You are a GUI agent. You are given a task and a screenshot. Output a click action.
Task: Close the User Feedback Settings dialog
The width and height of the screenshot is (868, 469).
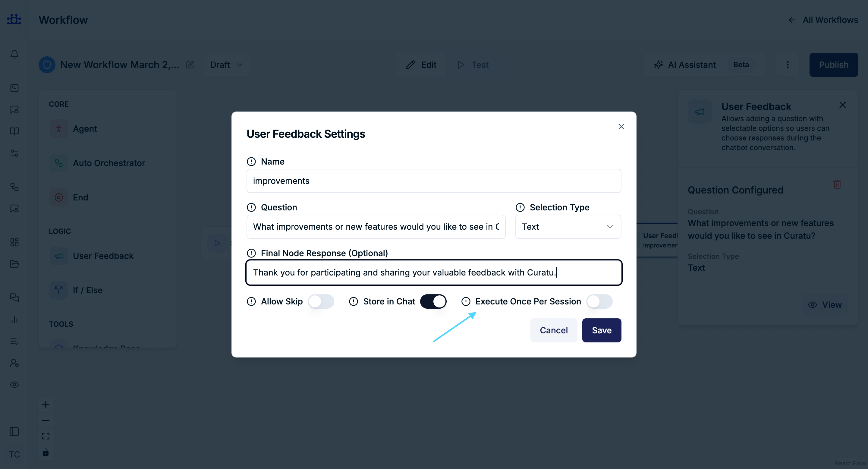point(621,127)
